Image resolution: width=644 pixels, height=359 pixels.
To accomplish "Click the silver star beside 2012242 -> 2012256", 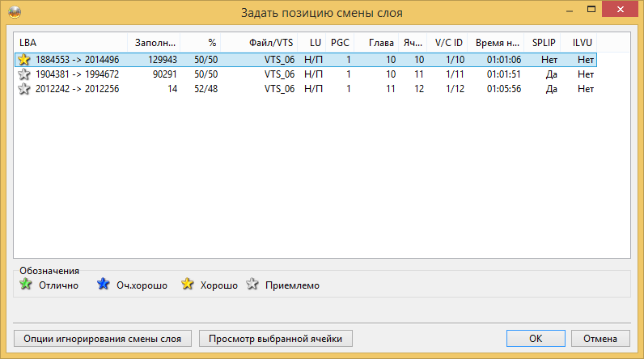I will [24, 89].
